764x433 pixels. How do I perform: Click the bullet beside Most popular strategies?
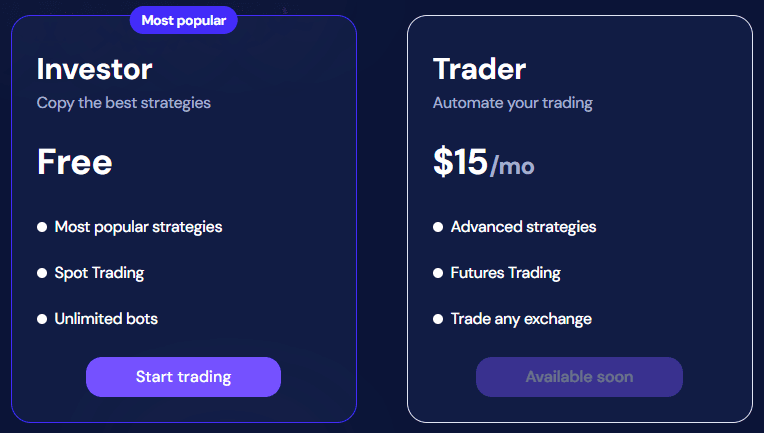pyautogui.click(x=42, y=227)
